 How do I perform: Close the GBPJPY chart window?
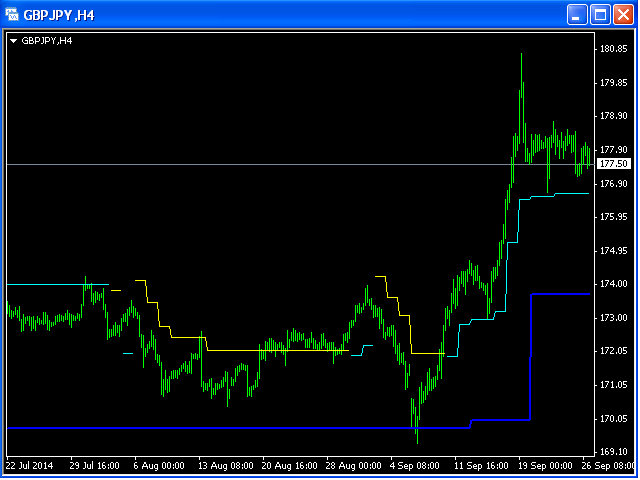pos(623,15)
